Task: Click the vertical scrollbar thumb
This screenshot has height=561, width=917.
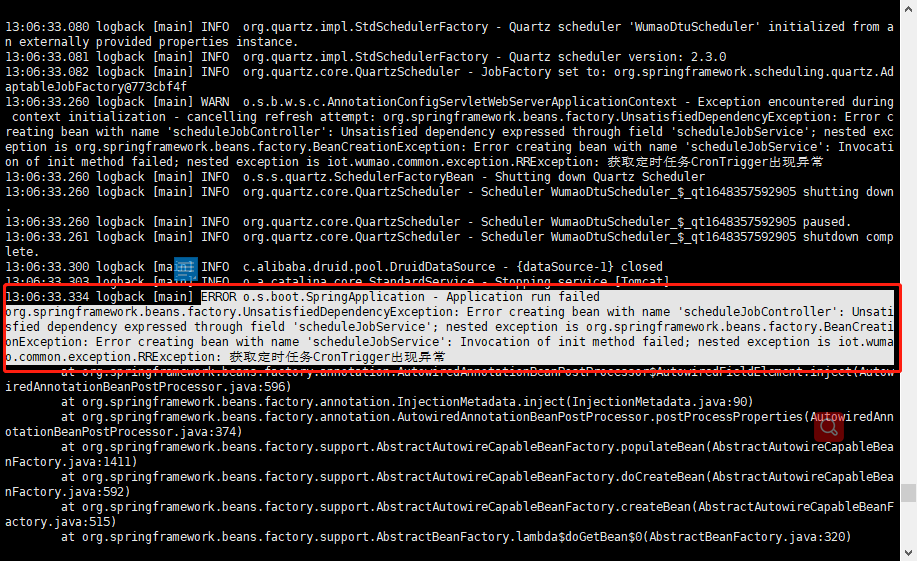Action: 908,493
